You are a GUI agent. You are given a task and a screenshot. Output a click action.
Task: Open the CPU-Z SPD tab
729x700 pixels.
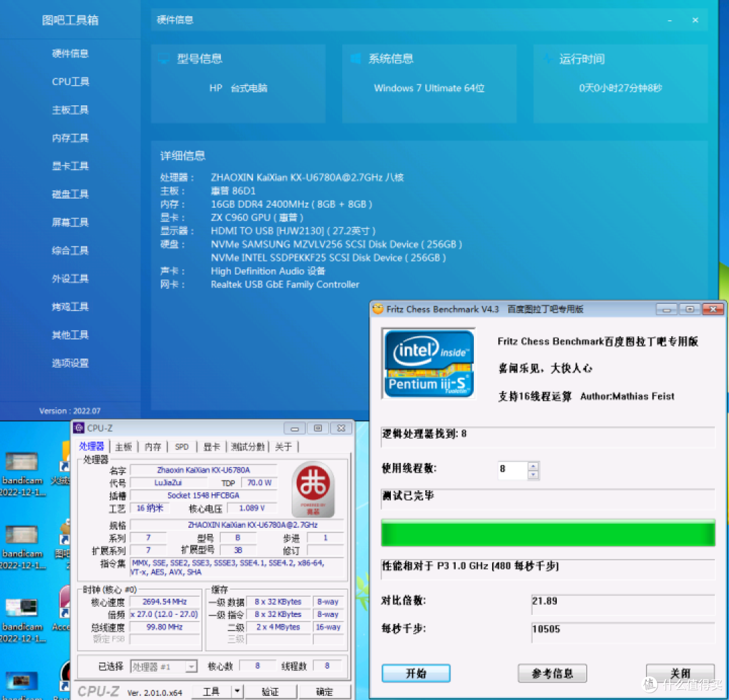click(182, 447)
